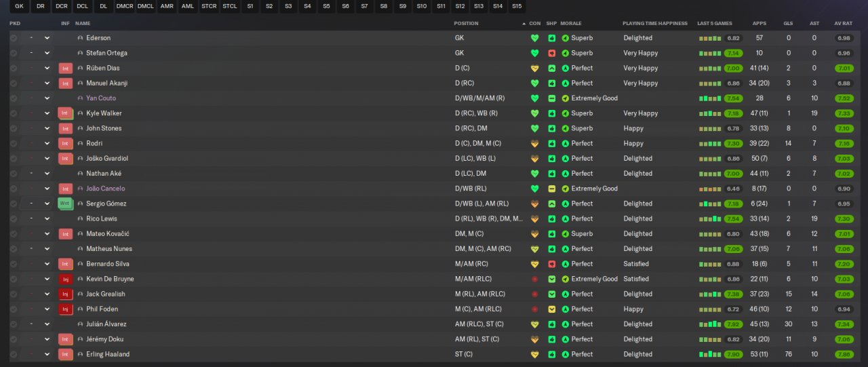Image resolution: width=868 pixels, height=367 pixels.
Task: Select the S1 substitute tab
Action: (250, 6)
